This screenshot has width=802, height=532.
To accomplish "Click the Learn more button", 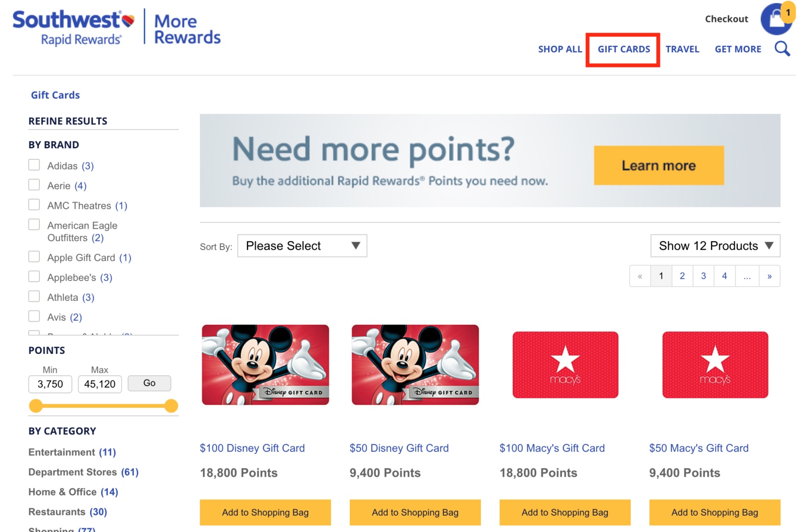I will (658, 165).
